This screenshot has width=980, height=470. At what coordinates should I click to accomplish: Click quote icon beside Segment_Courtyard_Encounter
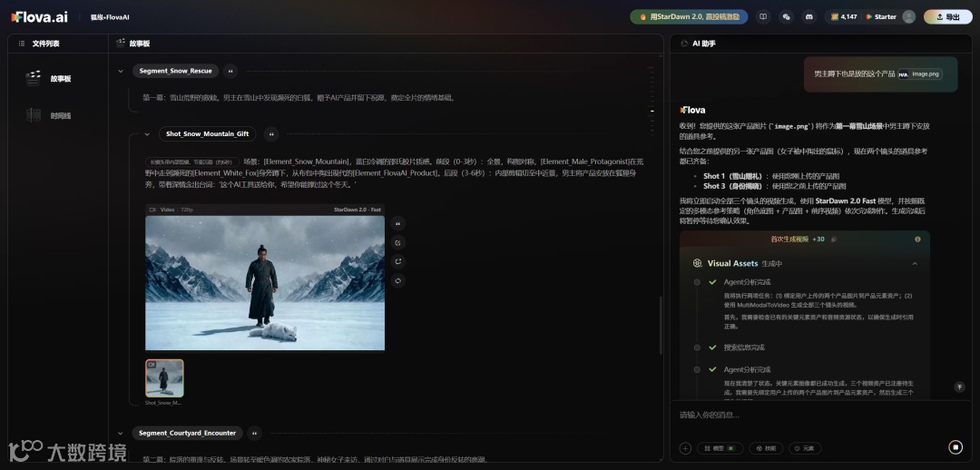(254, 433)
